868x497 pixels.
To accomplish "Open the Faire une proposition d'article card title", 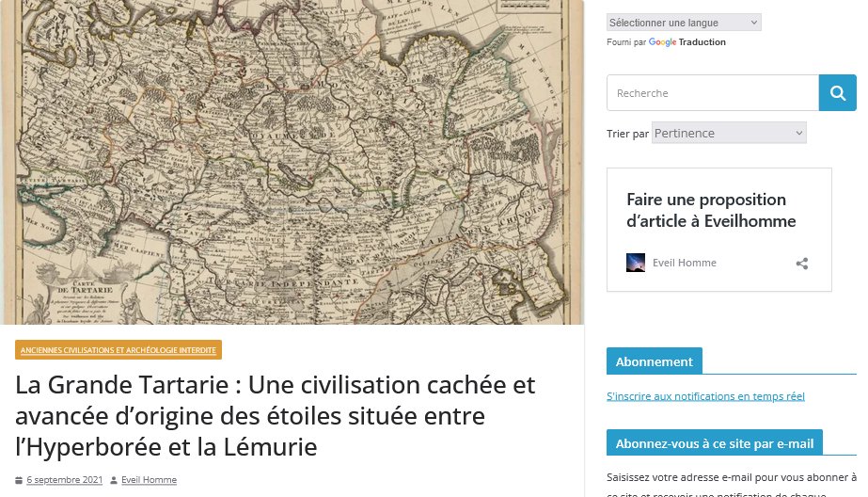I will tap(711, 210).
